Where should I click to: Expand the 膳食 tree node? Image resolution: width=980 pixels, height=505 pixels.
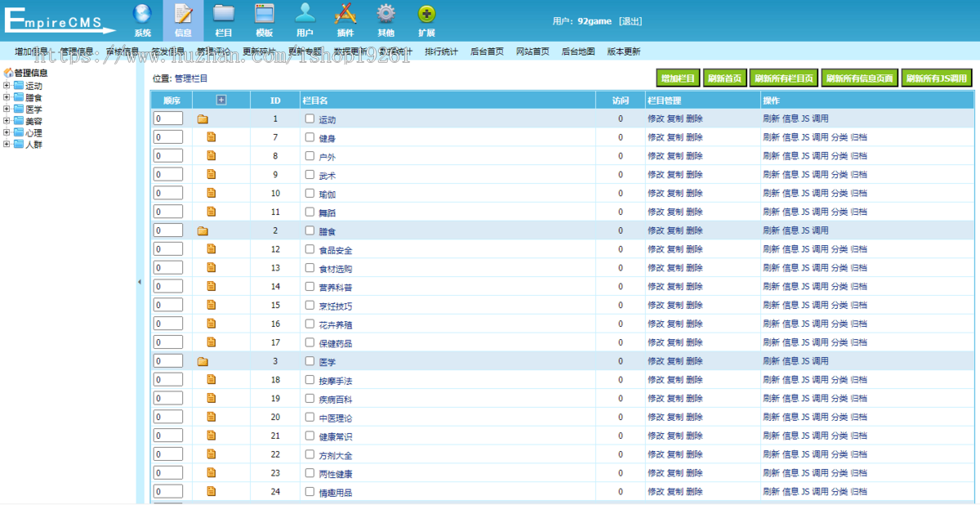click(7, 96)
